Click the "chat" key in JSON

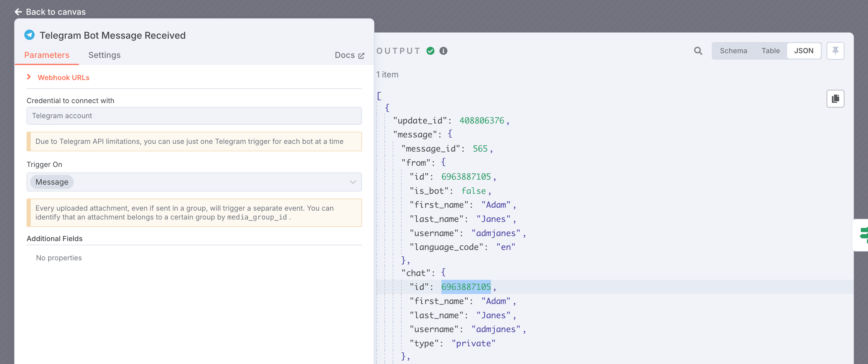pyautogui.click(x=416, y=273)
